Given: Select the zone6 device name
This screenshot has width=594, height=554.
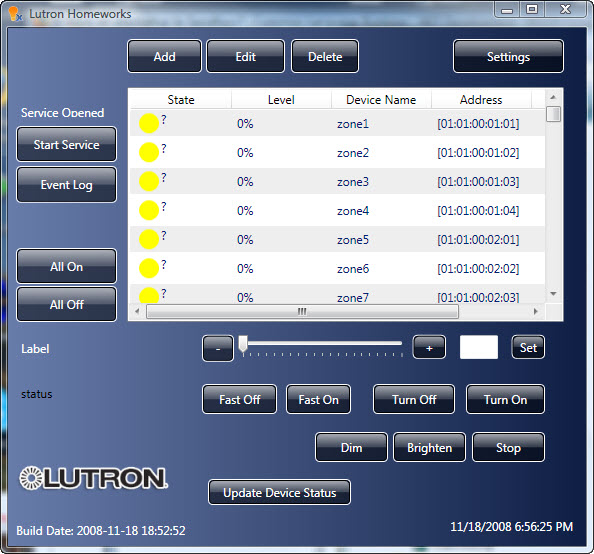Looking at the screenshot, I should click(353, 269).
